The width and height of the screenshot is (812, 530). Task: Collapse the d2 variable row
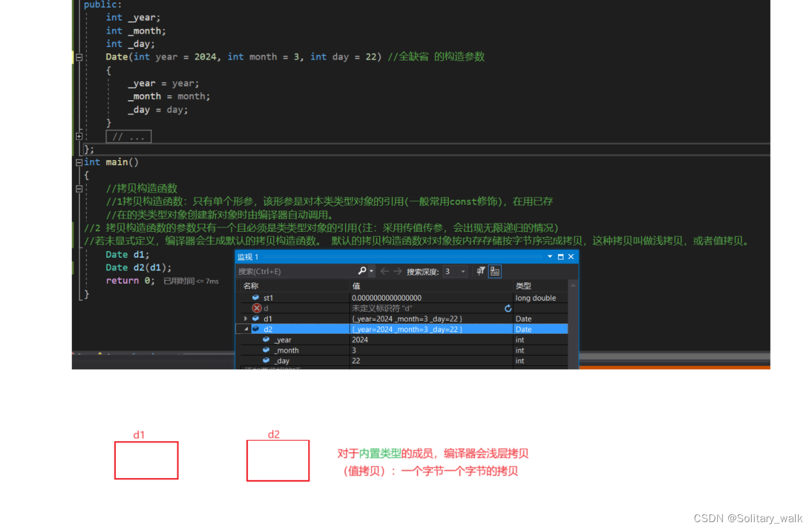pyautogui.click(x=246, y=329)
